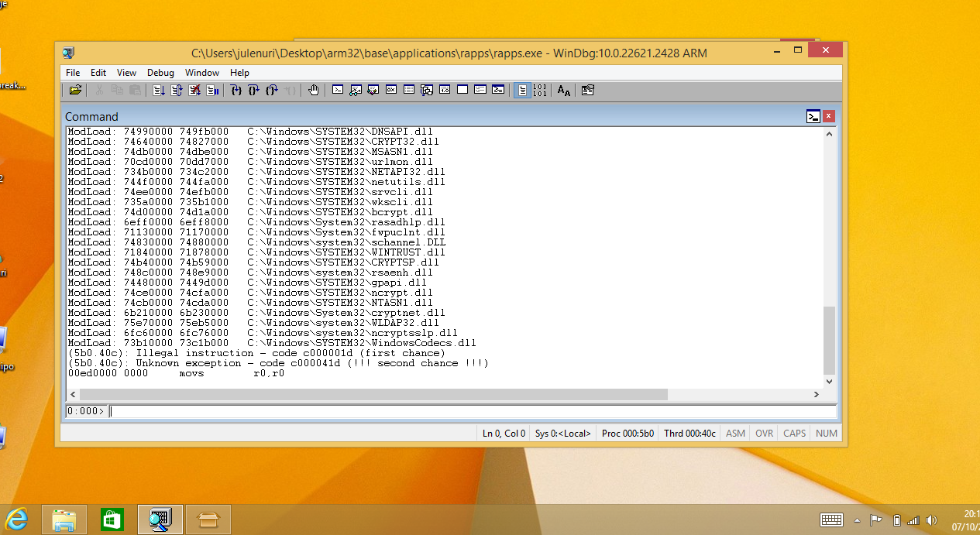The width and height of the screenshot is (980, 535).
Task: Enable Source mode on toolbar button
Action: click(523, 90)
